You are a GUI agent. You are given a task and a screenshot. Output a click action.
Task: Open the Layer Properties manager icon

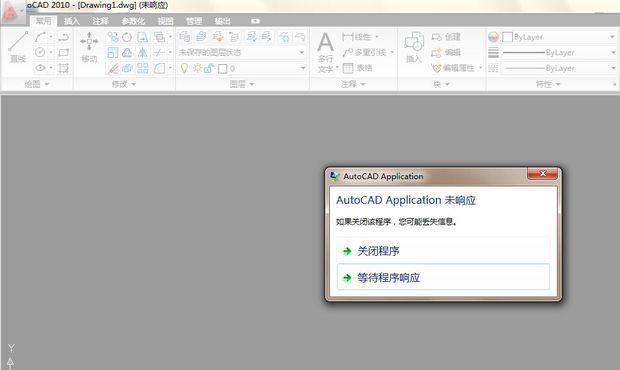[x=185, y=37]
